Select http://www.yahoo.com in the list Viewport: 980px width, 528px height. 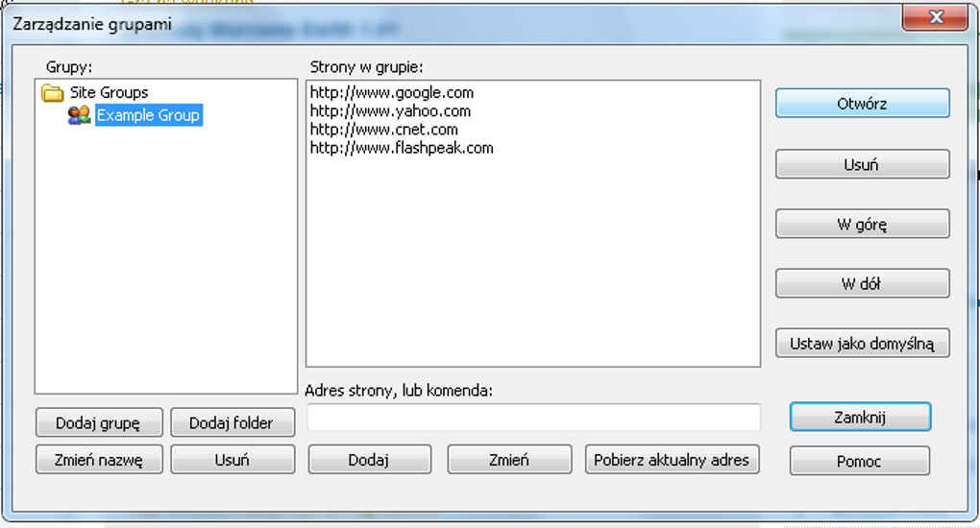[390, 111]
